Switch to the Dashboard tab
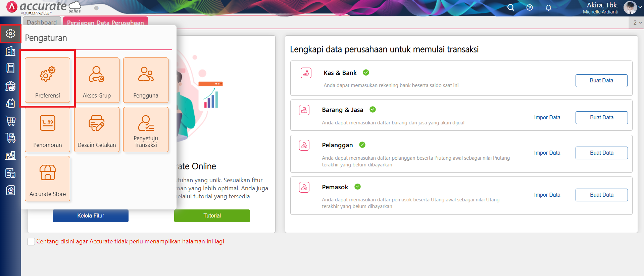Viewport: 644px width, 276px height. point(42,23)
